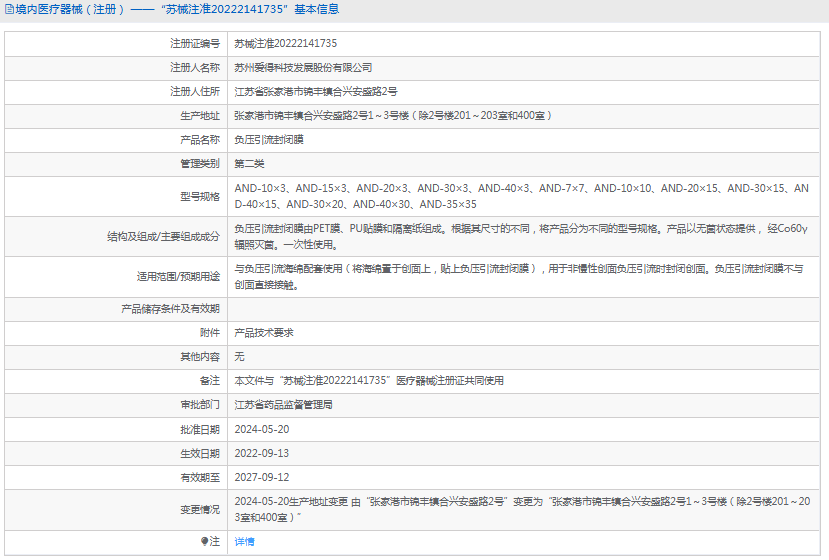Select the structure description mentioning PET膜
Viewport: 829px width, 560px height.
pyautogui.click(x=521, y=236)
